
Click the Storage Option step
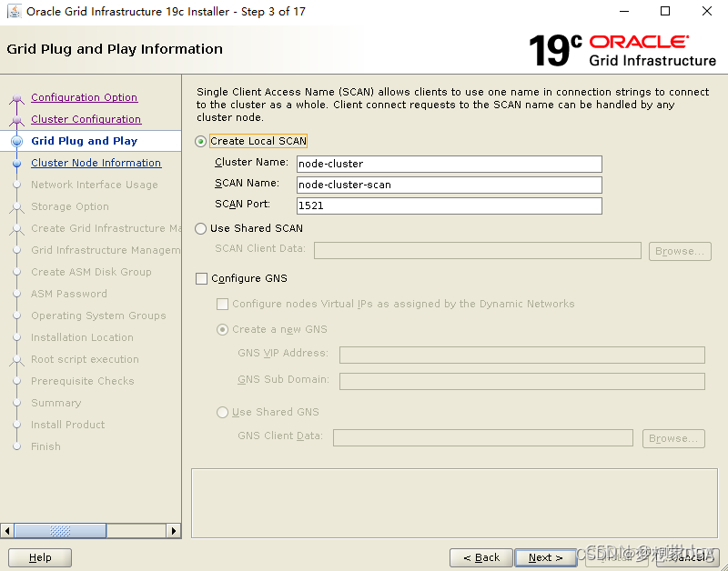[70, 206]
